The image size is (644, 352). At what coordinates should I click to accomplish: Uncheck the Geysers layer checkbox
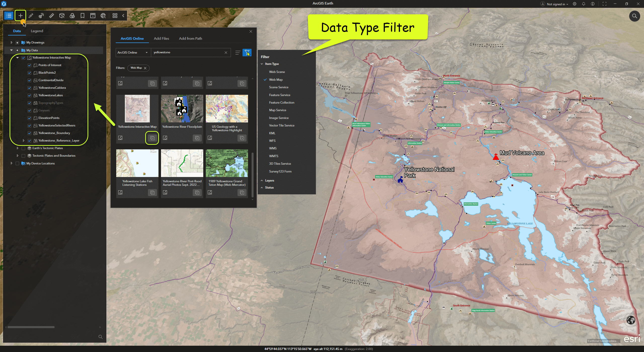(x=29, y=110)
